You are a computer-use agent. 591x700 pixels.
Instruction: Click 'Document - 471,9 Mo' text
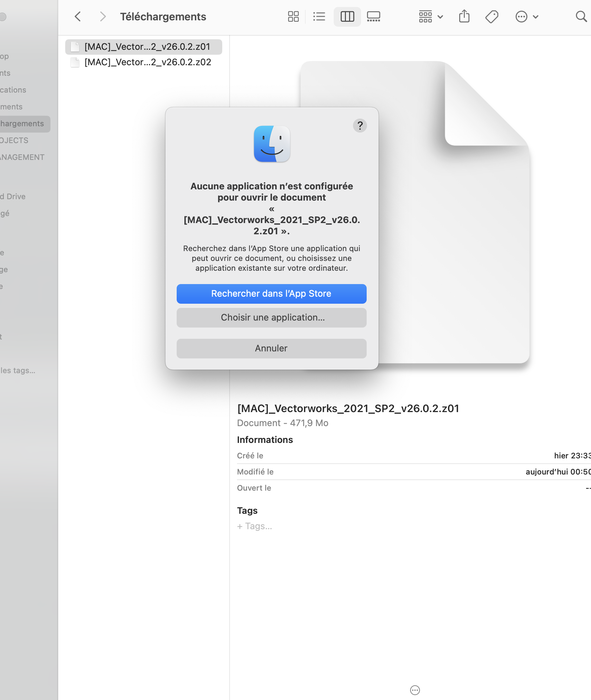[x=283, y=423]
